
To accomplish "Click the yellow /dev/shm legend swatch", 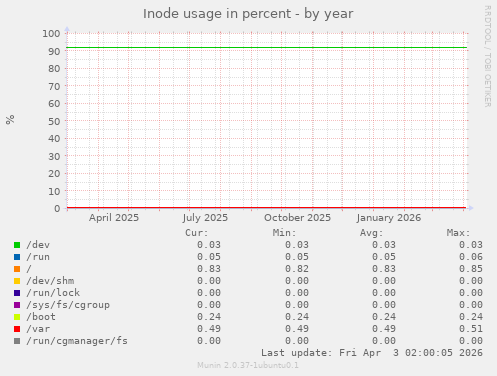I will click(x=17, y=281).
